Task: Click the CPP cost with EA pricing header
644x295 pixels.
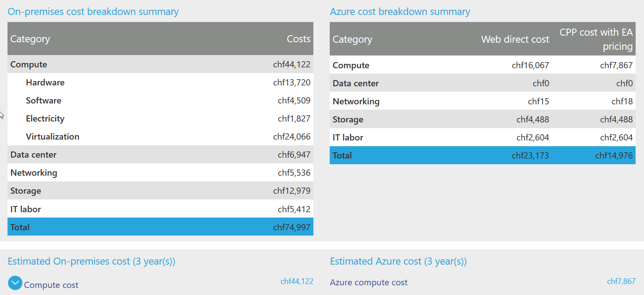Action: click(596, 39)
